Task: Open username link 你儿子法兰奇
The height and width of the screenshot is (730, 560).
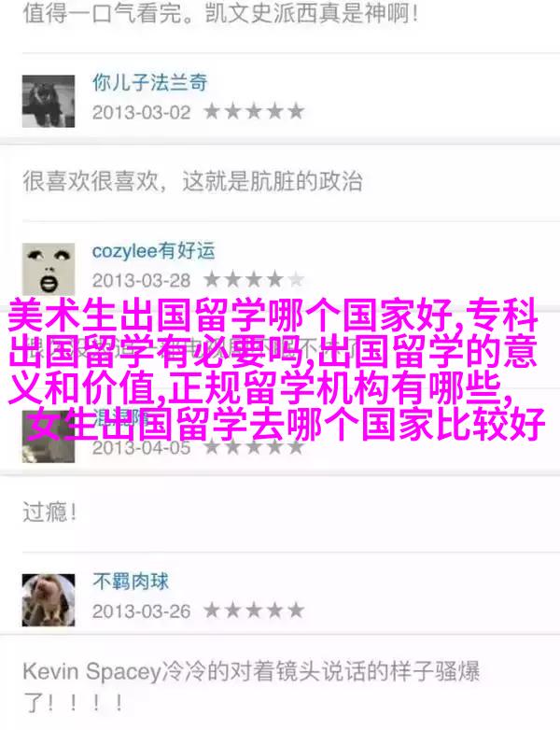Action: click(x=149, y=82)
